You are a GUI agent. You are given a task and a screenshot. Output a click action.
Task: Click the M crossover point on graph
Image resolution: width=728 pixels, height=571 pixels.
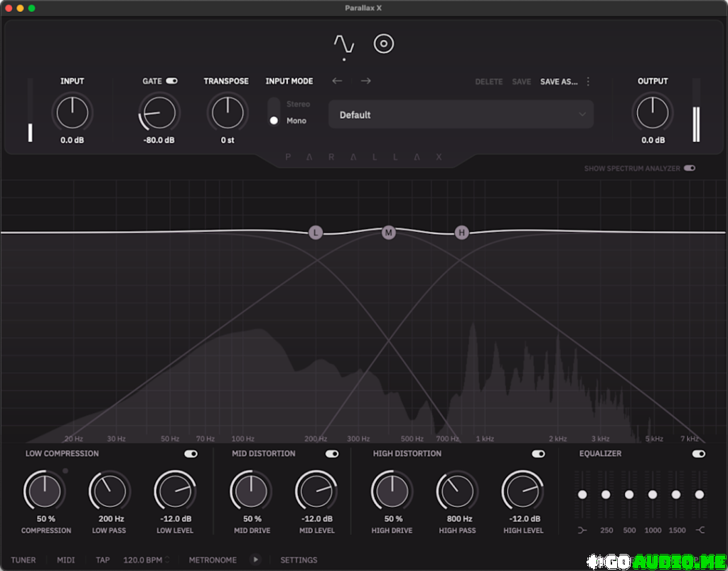(x=388, y=232)
